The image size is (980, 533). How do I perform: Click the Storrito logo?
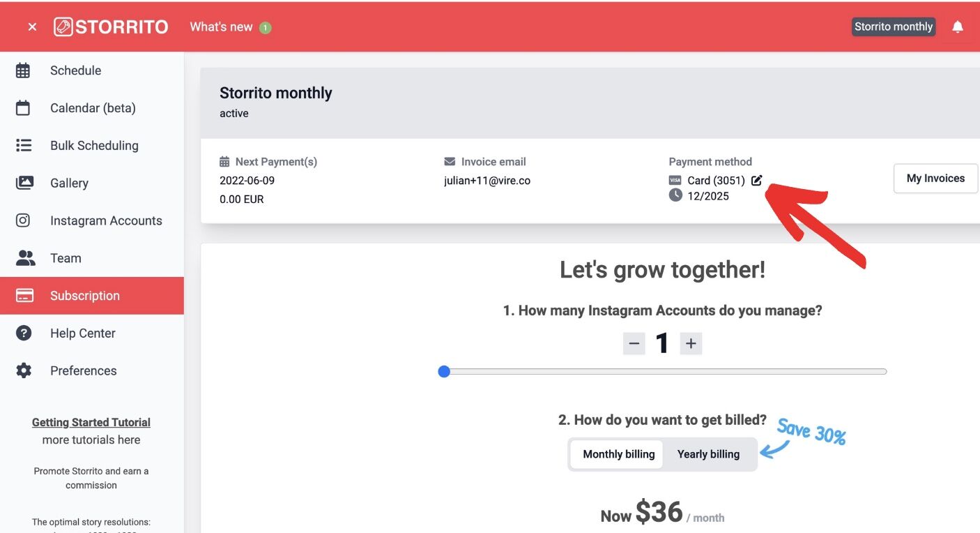[x=112, y=27]
